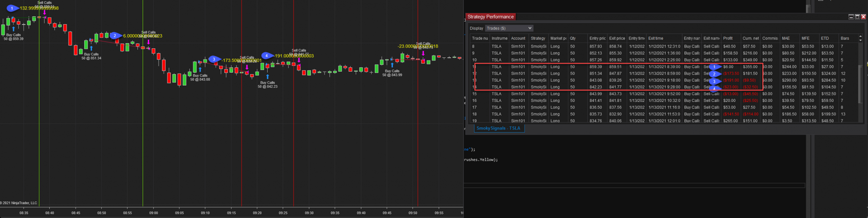
Task: Select the ($141.50 profit cell in trade 18
Action: (731, 114)
